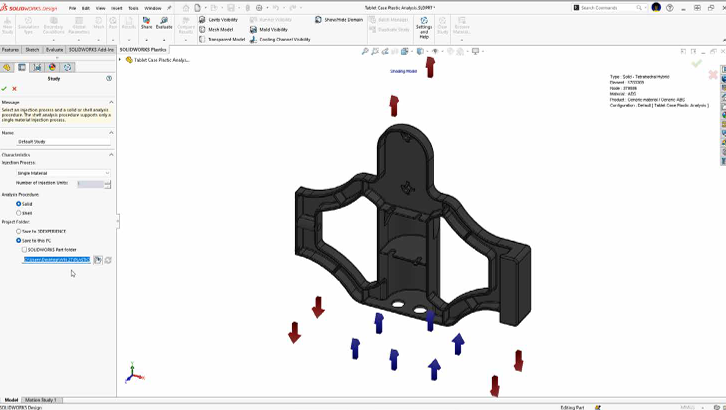Open the File menu
726x410 pixels.
point(73,8)
